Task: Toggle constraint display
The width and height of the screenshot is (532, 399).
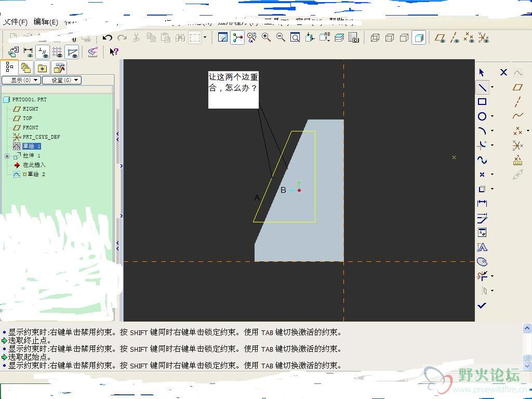Action: [x=43, y=52]
